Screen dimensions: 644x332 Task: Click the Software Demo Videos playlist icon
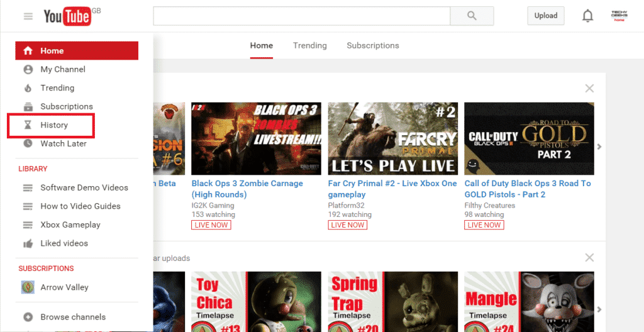28,188
